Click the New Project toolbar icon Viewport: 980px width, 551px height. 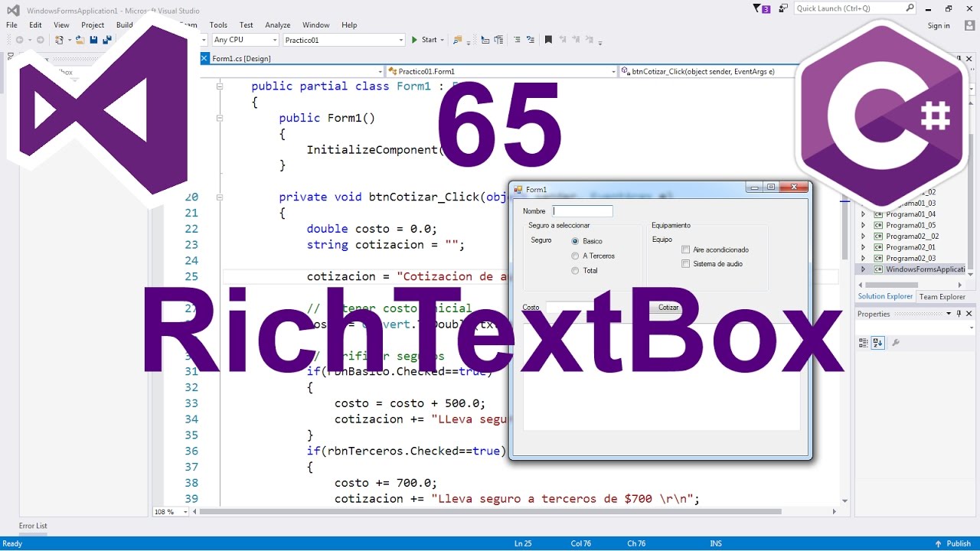[59, 40]
